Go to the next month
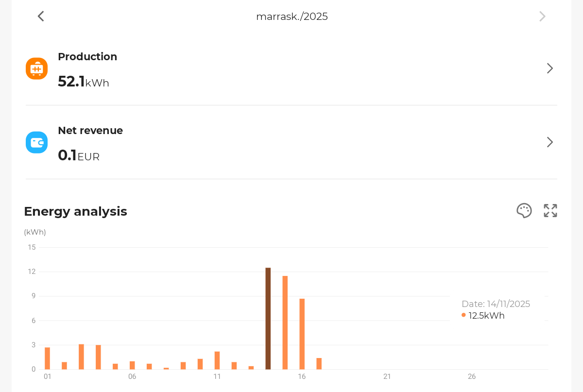This screenshot has height=392, width=583. [542, 17]
